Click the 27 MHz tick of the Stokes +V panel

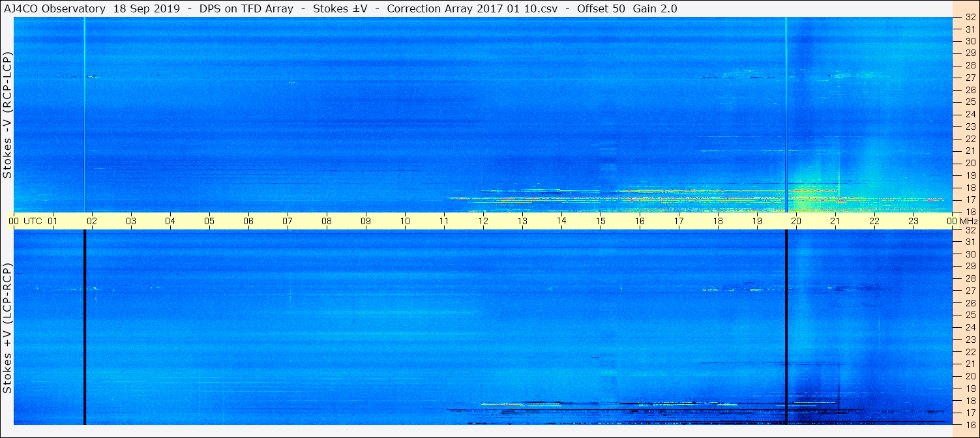coord(970,291)
